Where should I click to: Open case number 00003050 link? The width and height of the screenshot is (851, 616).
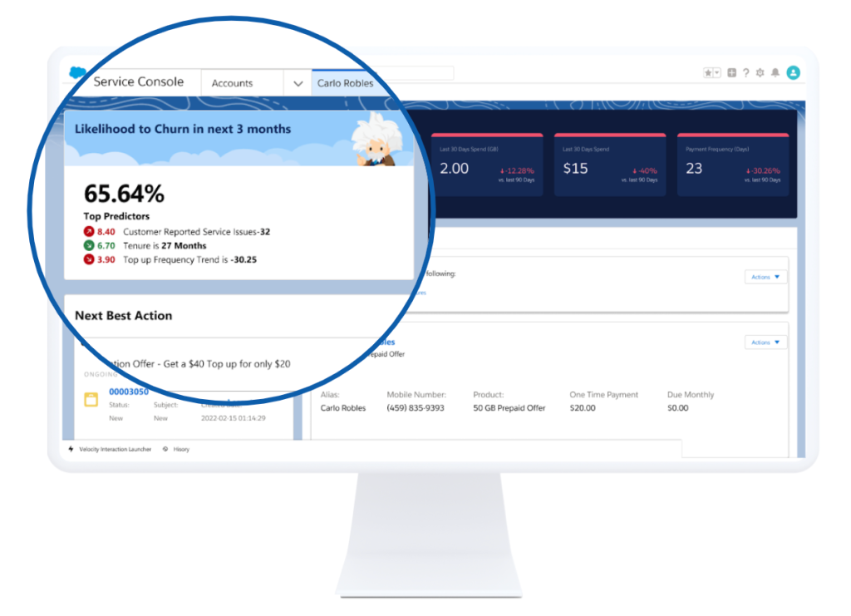129,392
